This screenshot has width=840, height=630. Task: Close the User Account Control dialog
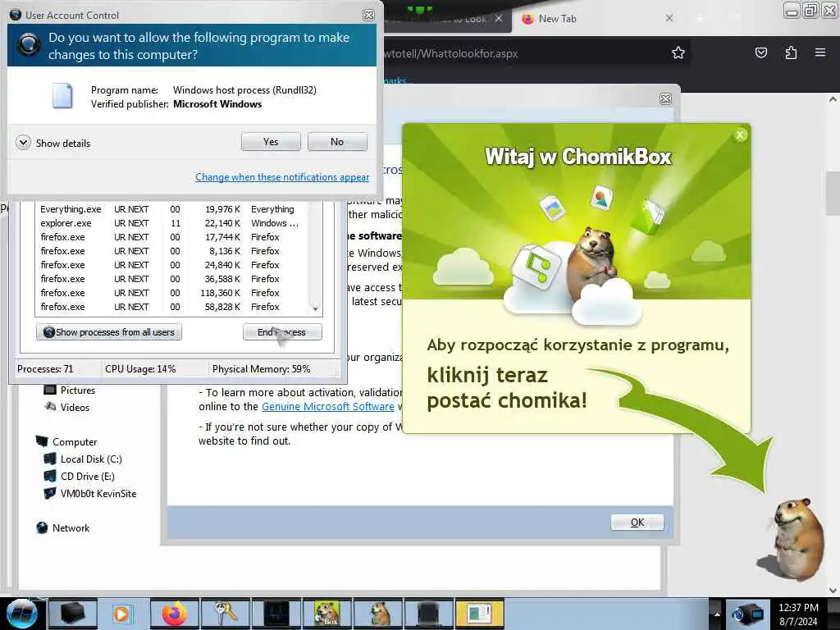click(x=368, y=15)
